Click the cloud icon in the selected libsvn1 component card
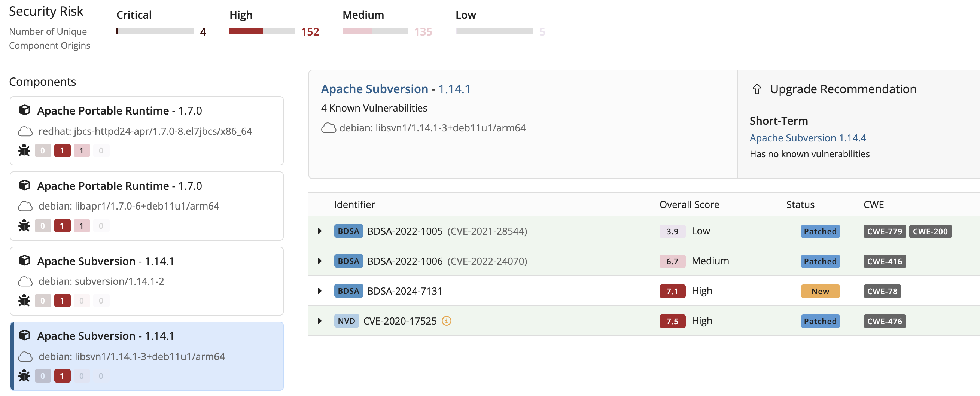This screenshot has width=980, height=396. point(25,357)
